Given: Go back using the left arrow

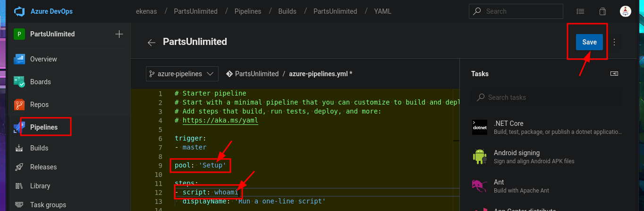Looking at the screenshot, I should click(x=151, y=42).
